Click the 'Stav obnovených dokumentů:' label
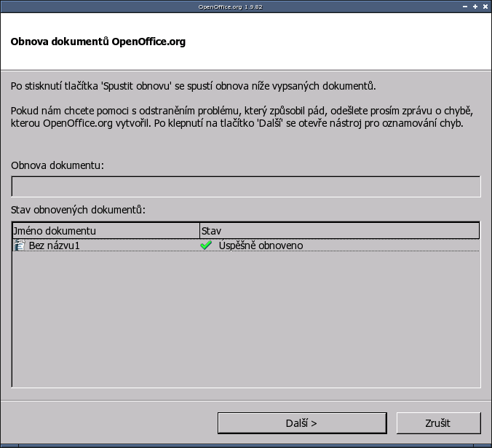 pos(78,210)
